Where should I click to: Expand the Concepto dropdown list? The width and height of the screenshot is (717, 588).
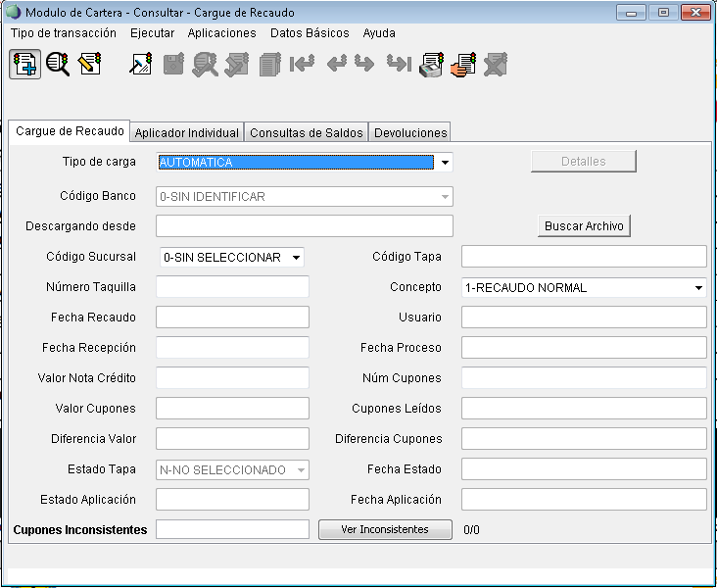(698, 288)
